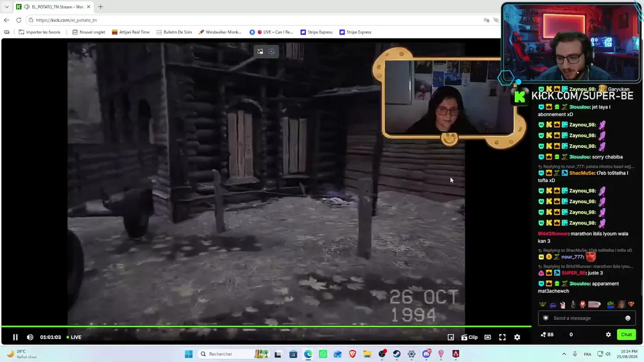Reload the kick.com page
This screenshot has height=362, width=644.
click(x=19, y=20)
